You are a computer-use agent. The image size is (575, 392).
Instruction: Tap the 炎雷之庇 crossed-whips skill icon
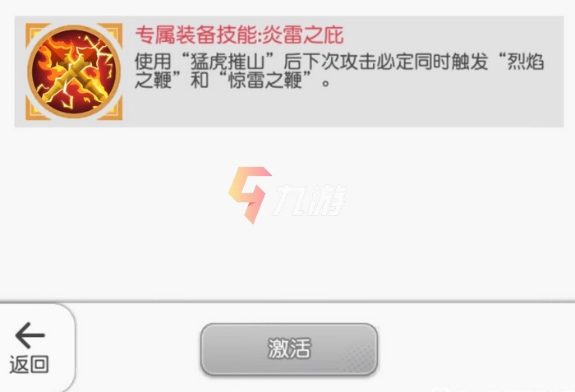pos(74,71)
